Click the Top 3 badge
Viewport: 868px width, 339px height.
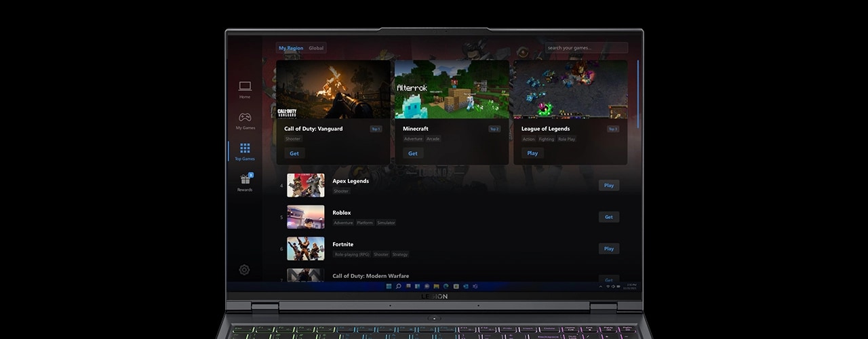[613, 129]
